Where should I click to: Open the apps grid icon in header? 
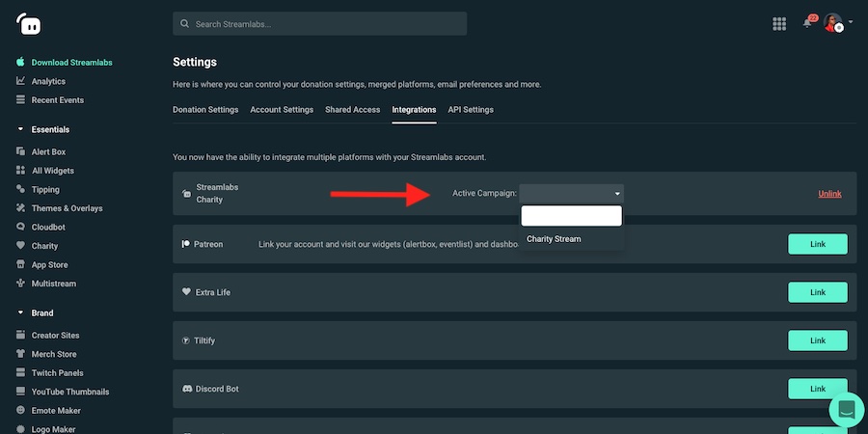tap(779, 24)
